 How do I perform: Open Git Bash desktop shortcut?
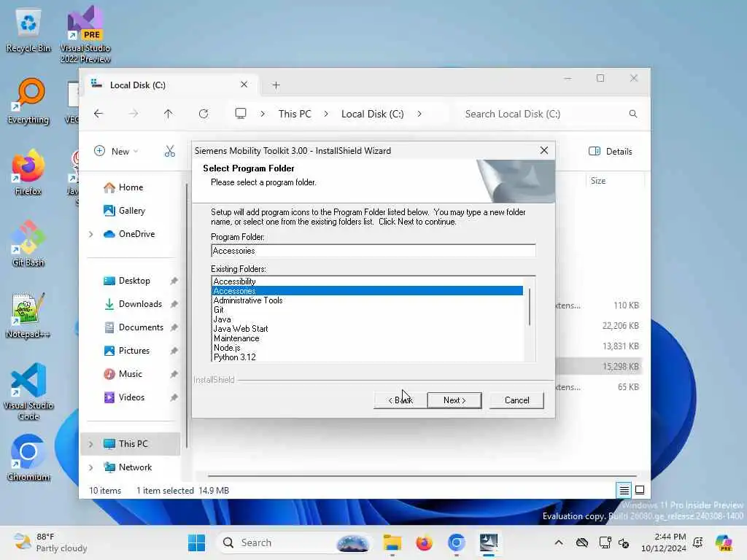pos(28,244)
